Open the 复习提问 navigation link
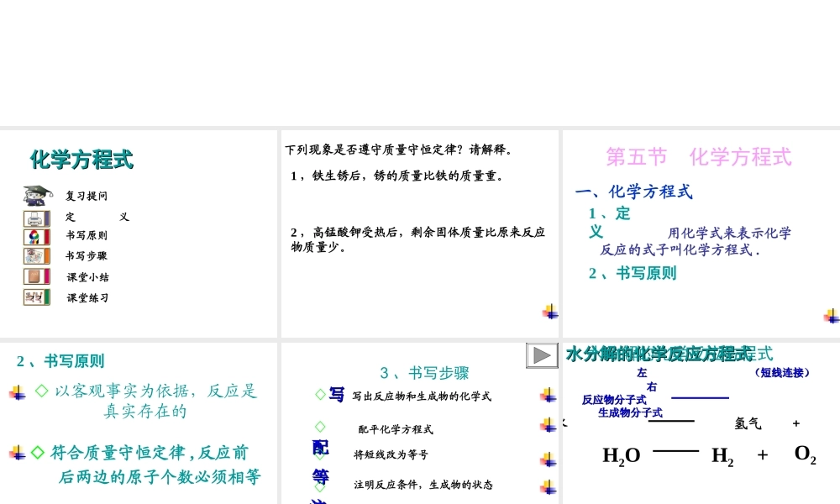The image size is (840, 504). (x=87, y=195)
